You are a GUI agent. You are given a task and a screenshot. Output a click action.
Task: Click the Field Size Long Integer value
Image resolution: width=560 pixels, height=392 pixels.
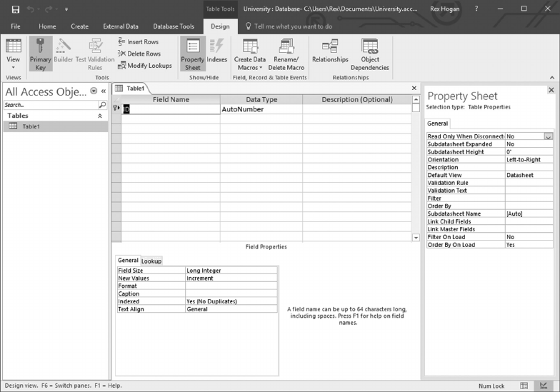pos(231,271)
